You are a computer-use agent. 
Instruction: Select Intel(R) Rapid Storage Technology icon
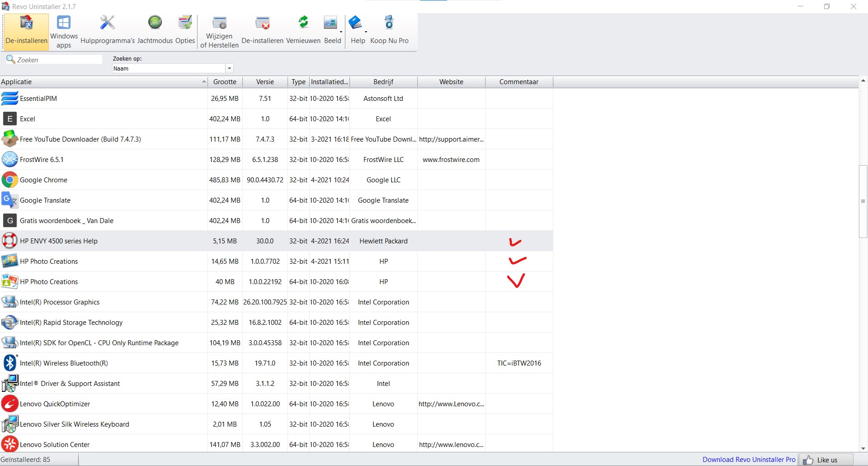tap(9, 322)
